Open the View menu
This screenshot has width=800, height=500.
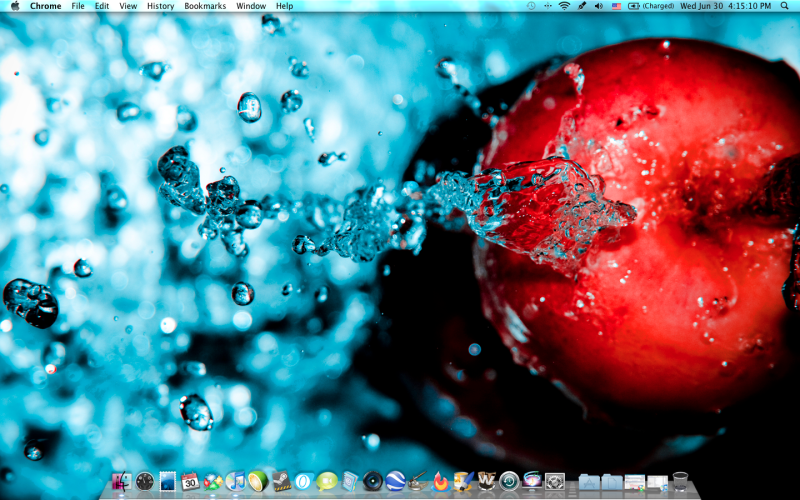[128, 6]
